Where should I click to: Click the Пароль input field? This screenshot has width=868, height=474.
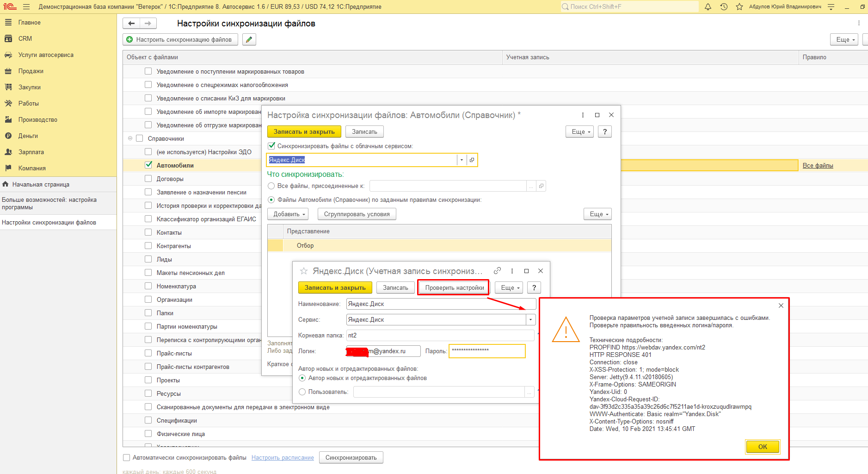(487, 351)
